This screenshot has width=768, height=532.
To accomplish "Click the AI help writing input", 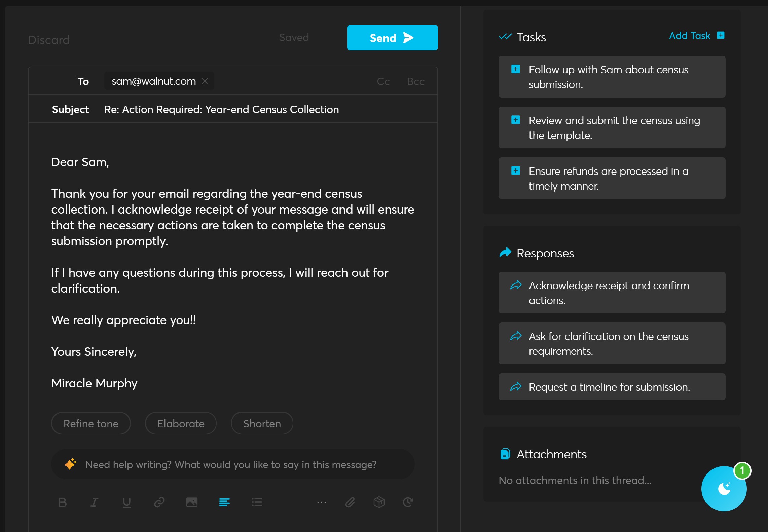I will (231, 465).
